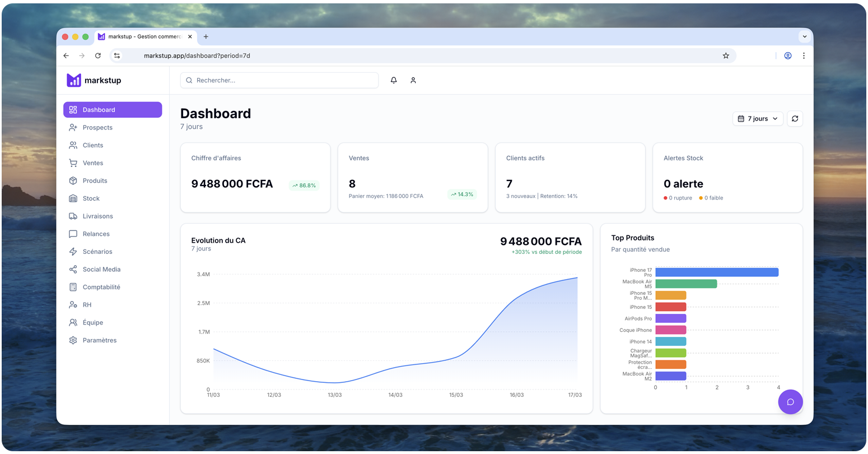Click the site information icon in address bar
The width and height of the screenshot is (868, 454).
[116, 55]
